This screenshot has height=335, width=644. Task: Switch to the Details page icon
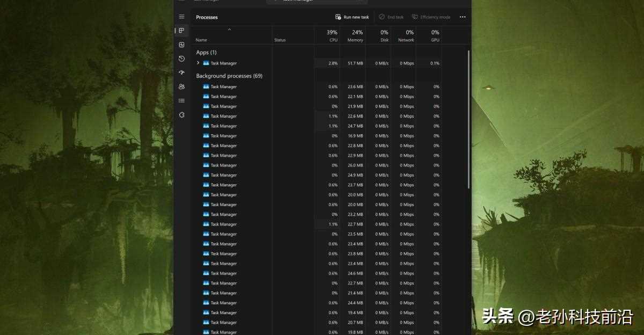[x=181, y=100]
